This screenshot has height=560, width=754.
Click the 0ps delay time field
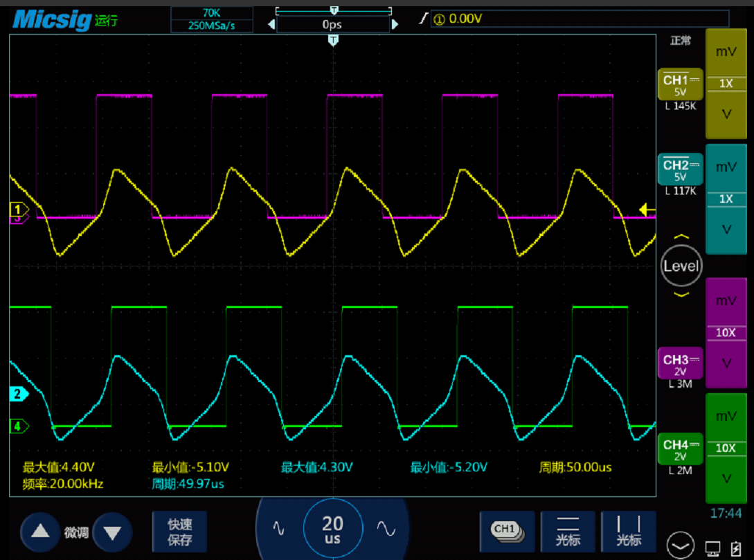coord(333,24)
